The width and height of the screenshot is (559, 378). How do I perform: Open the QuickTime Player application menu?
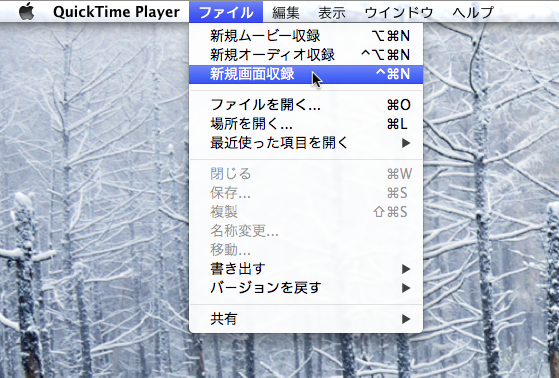tap(116, 12)
